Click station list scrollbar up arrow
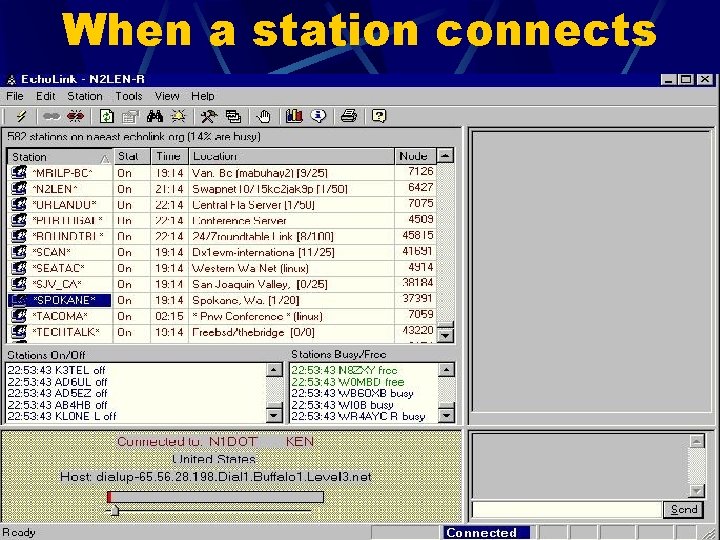The width and height of the screenshot is (720, 540). 445,156
